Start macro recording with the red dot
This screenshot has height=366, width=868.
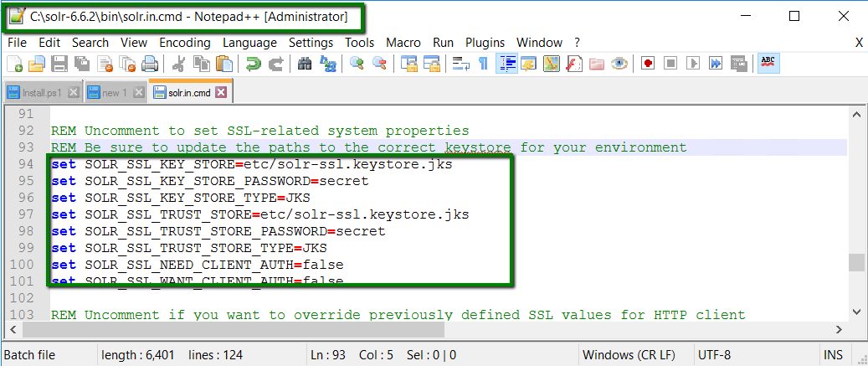point(648,64)
